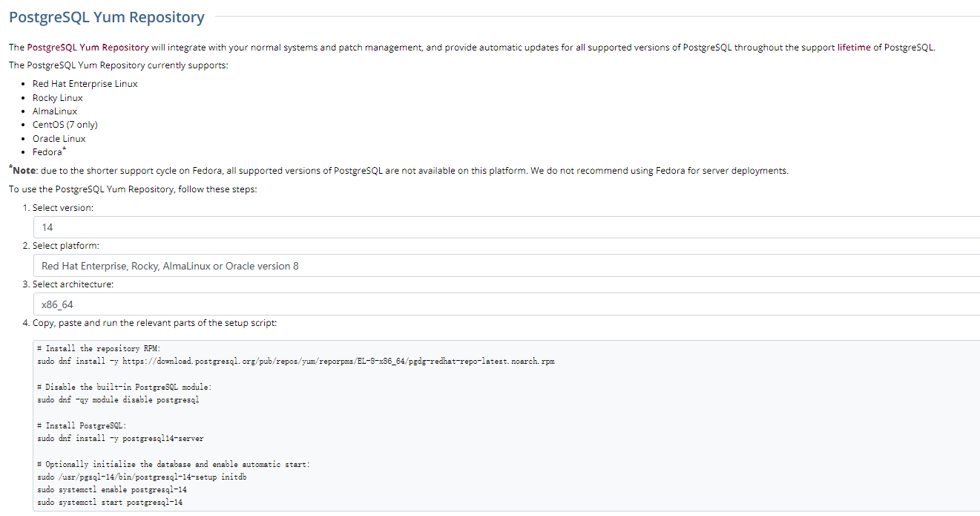This screenshot has height=516, width=980.
Task: Click the Rocky Linux list item
Action: [x=58, y=98]
